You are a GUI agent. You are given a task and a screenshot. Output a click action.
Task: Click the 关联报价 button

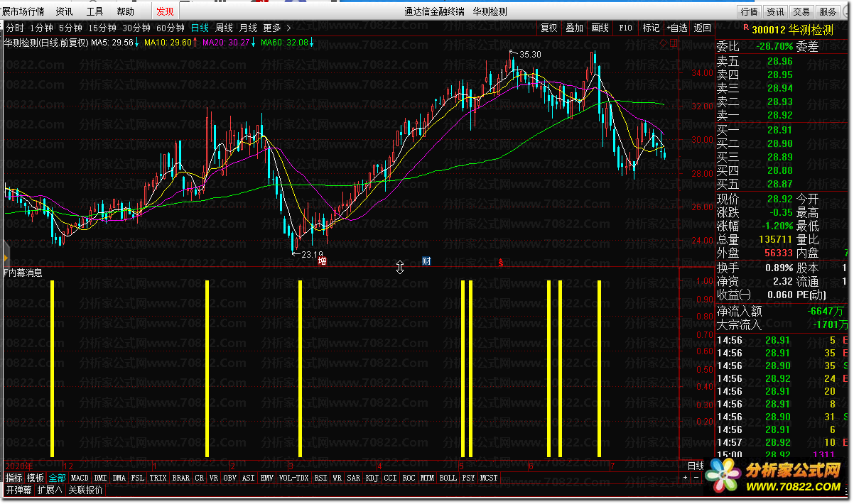pyautogui.click(x=85, y=490)
